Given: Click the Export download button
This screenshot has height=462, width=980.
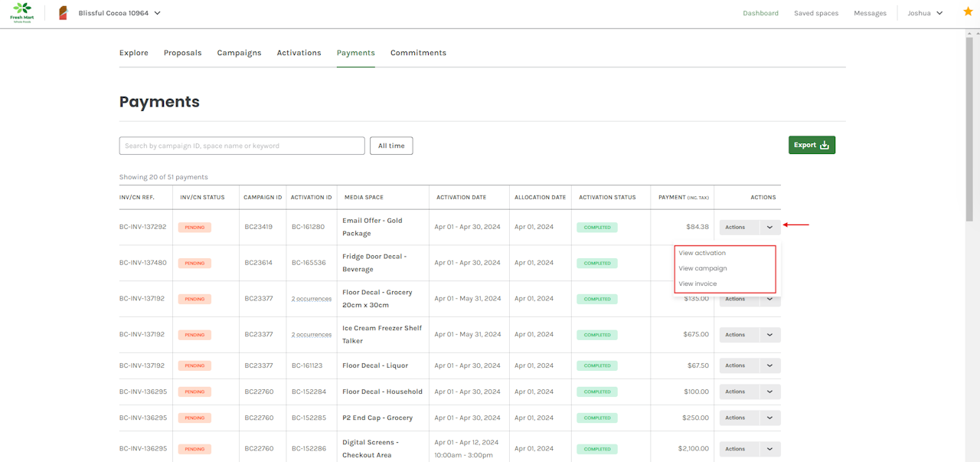Looking at the screenshot, I should tap(812, 145).
